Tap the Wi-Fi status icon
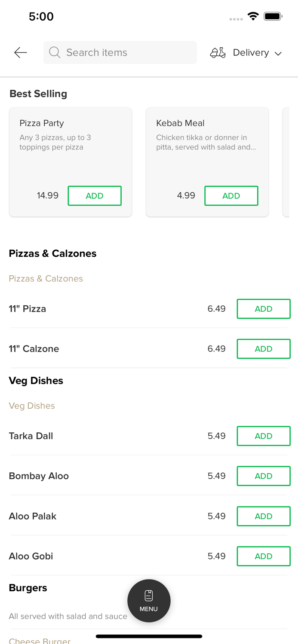 (253, 16)
